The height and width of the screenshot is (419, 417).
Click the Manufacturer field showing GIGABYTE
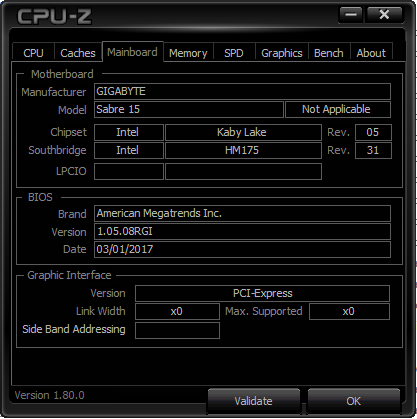tap(242, 91)
